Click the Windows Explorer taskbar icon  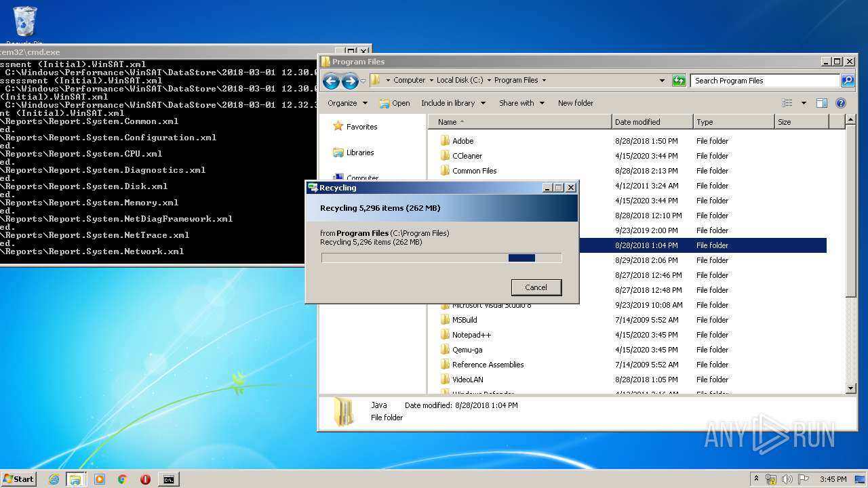point(75,479)
